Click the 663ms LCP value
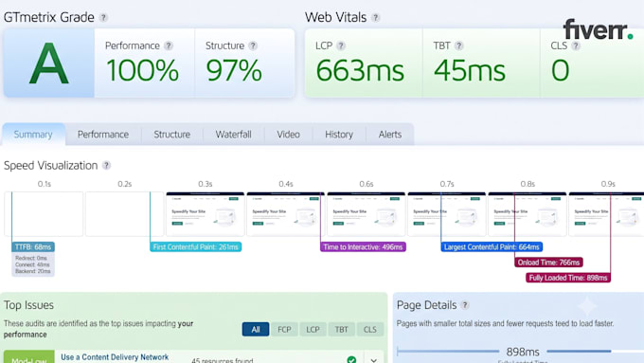Viewport: 644px width, 363px height. coord(360,70)
